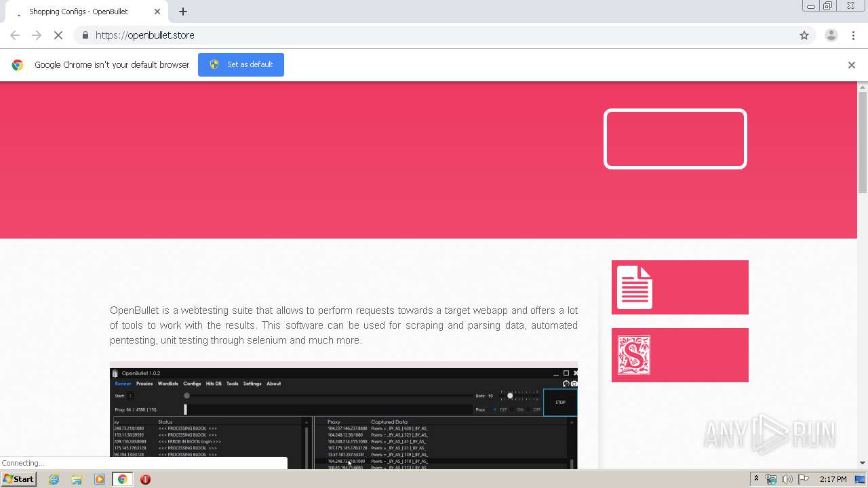Click the Show desktop button
Viewport: 868px width, 488px height.
[x=860, y=479]
